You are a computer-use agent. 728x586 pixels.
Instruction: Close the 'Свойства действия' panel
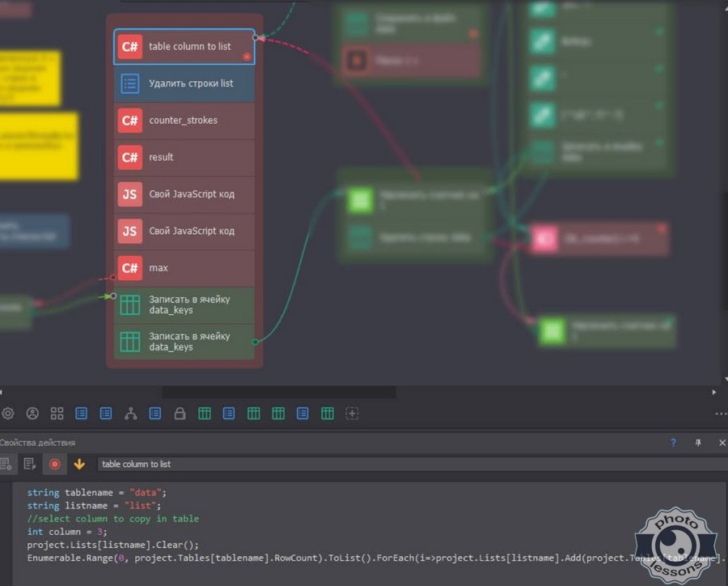tap(722, 443)
